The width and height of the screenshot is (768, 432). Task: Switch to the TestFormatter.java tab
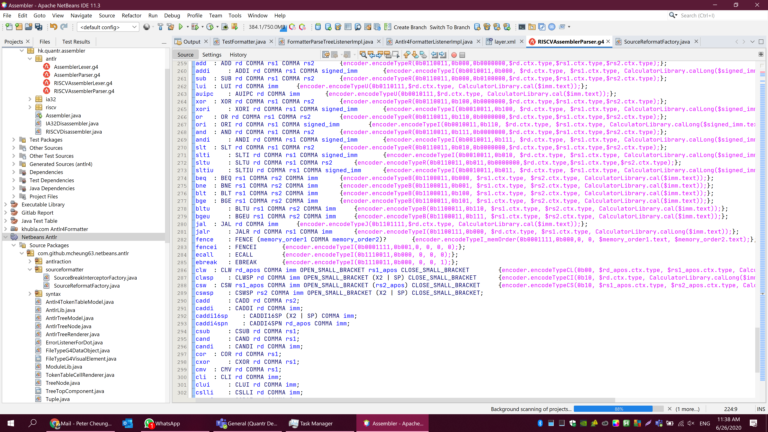pyautogui.click(x=243, y=42)
